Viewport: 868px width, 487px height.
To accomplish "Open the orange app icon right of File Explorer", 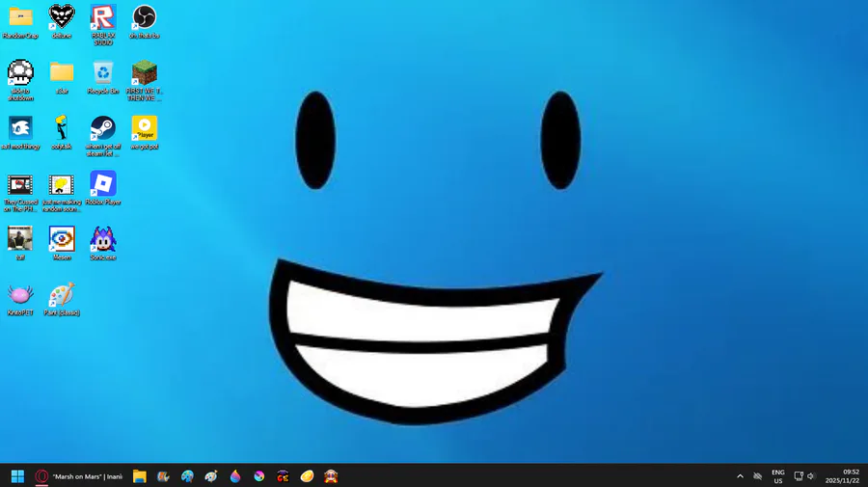I will coord(163,476).
